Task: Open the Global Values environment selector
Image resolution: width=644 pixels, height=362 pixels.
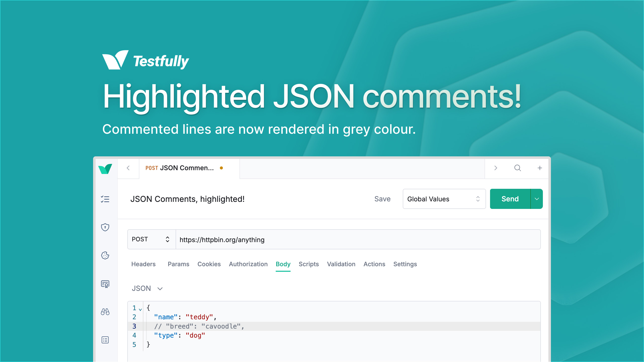Action: tap(444, 199)
